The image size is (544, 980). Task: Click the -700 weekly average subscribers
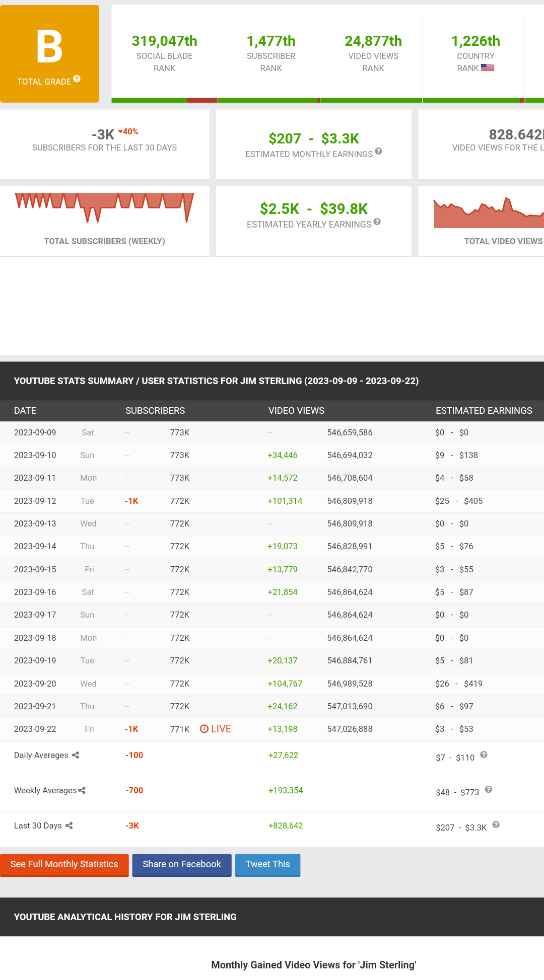[134, 790]
